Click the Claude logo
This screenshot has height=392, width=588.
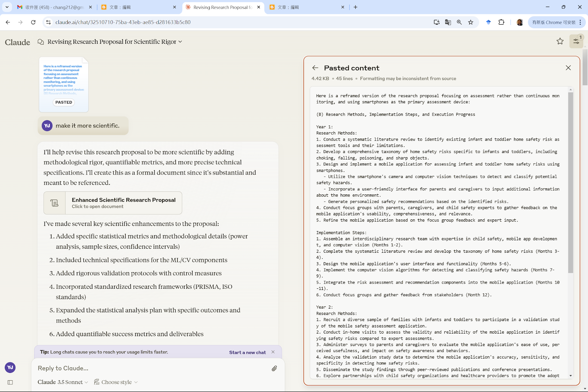tap(18, 42)
